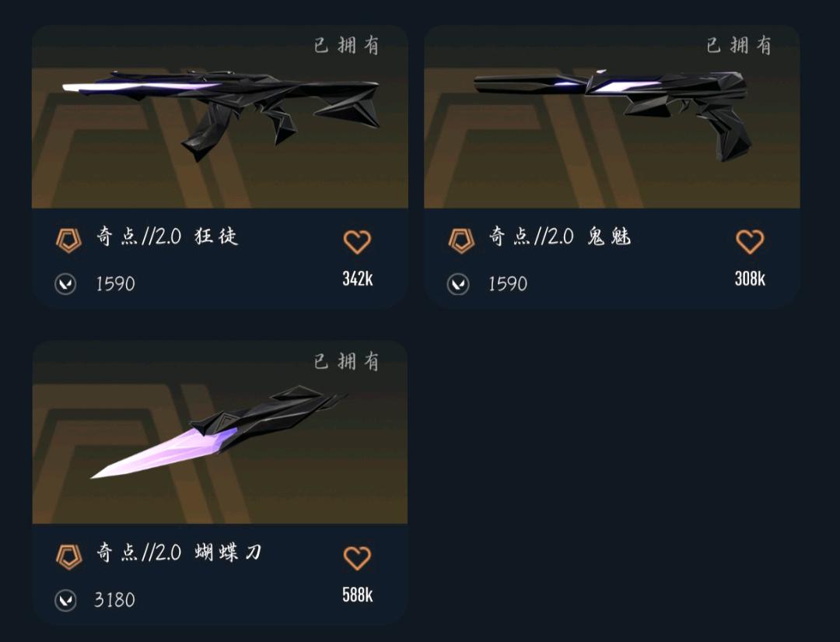
Task: Click the 已拥有 label on the 鬼魅 card
Action: pos(739,46)
